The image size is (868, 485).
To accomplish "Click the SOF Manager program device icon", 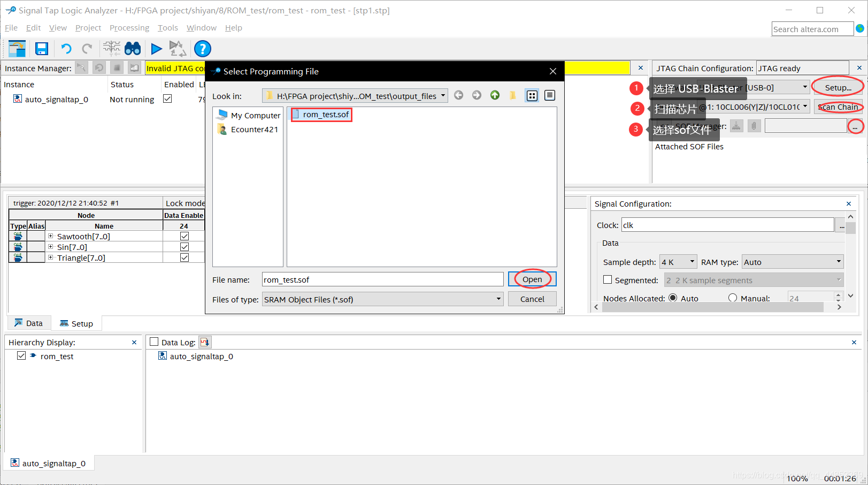I will tap(736, 126).
